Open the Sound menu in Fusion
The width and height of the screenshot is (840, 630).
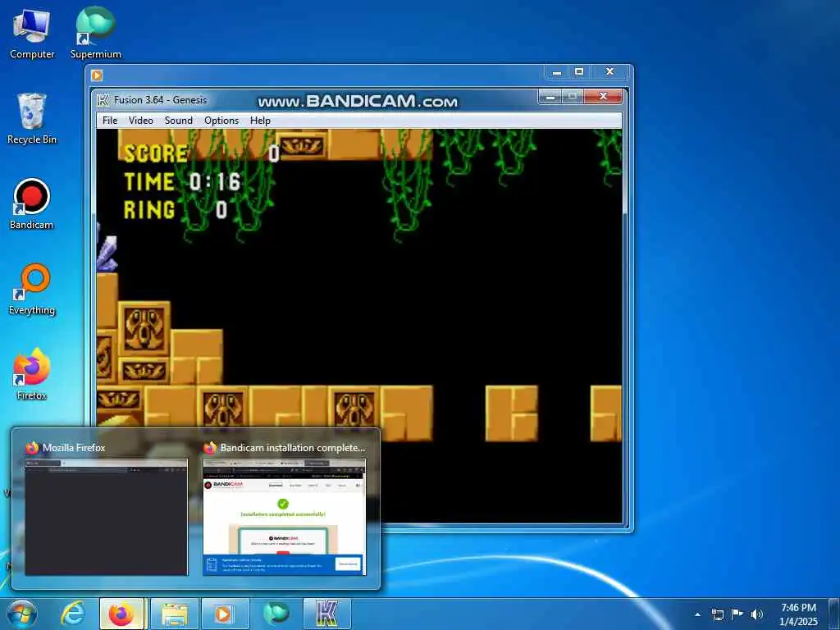coord(178,121)
